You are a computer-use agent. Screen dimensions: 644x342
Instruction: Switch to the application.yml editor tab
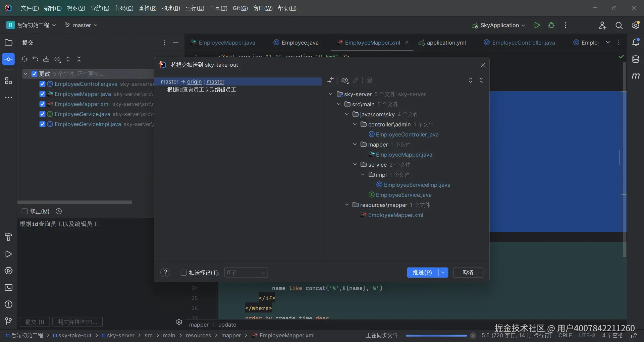coord(442,43)
